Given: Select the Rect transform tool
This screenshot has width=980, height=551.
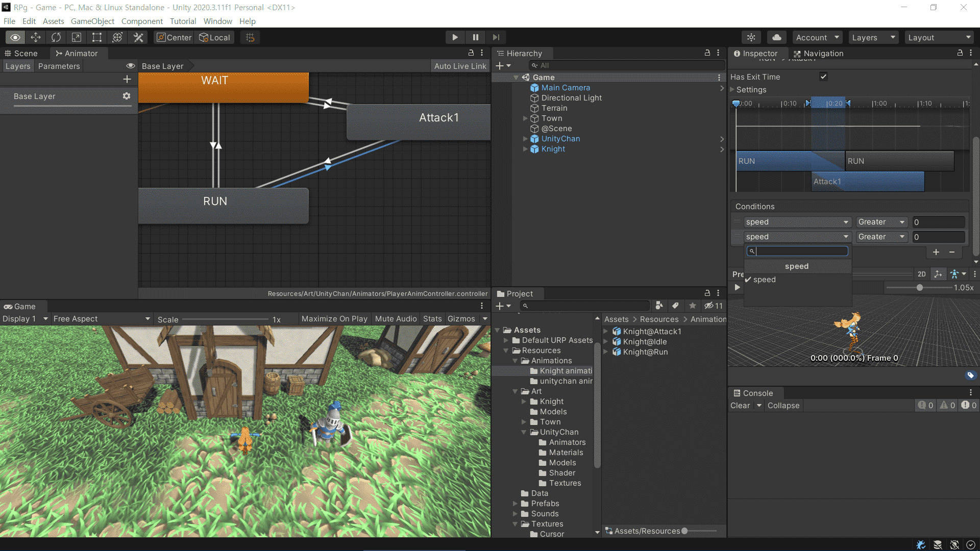Looking at the screenshot, I should tap(97, 37).
